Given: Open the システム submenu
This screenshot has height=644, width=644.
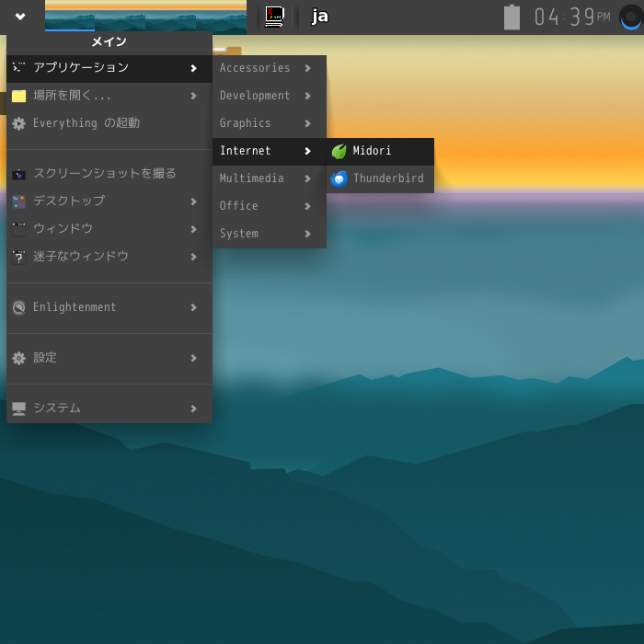Looking at the screenshot, I should click(x=109, y=408).
